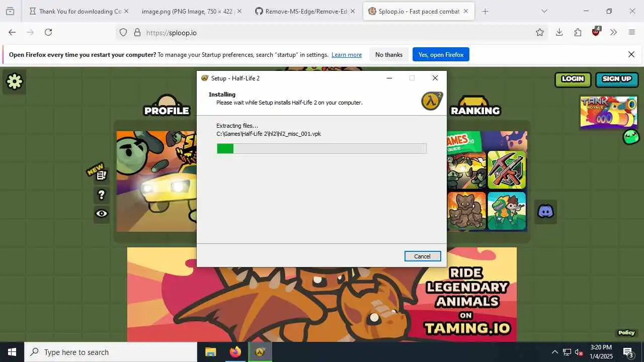644x362 pixels.
Task: Open the question mark help icon
Action: (x=102, y=195)
